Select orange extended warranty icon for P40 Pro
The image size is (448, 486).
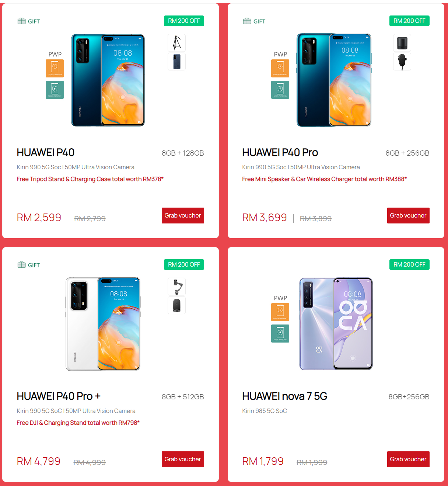pyautogui.click(x=280, y=68)
